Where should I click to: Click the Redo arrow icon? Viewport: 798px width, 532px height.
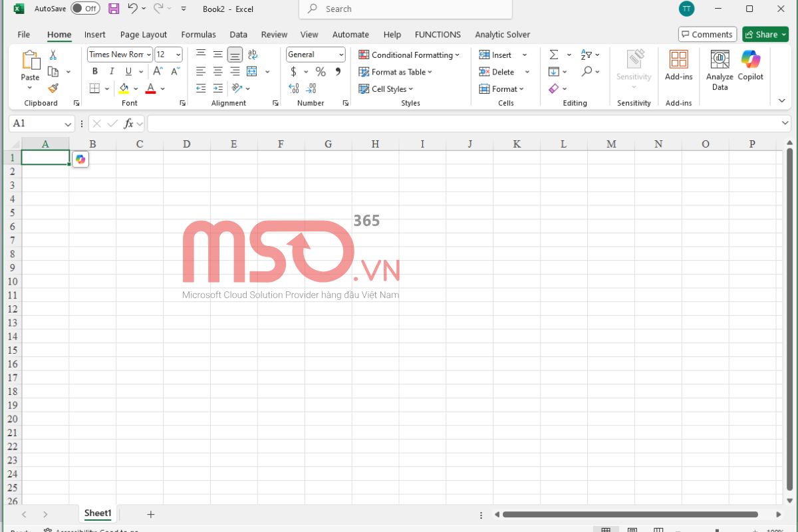[x=158, y=9]
